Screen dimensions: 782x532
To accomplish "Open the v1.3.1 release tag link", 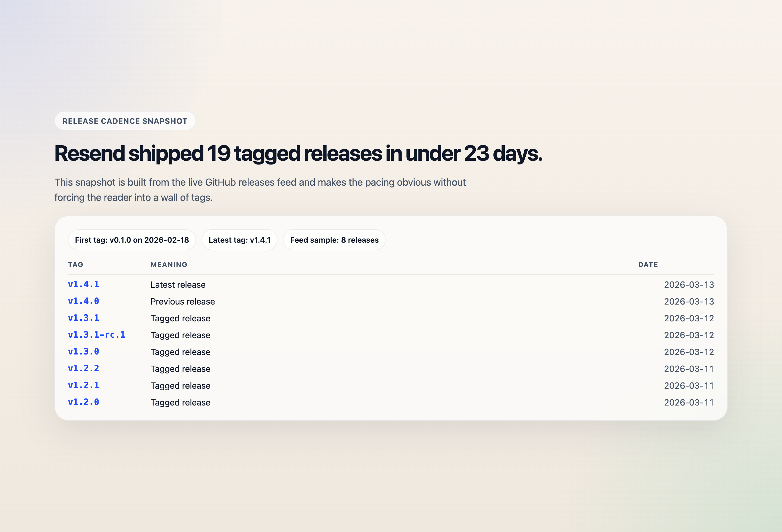I will pyautogui.click(x=83, y=318).
